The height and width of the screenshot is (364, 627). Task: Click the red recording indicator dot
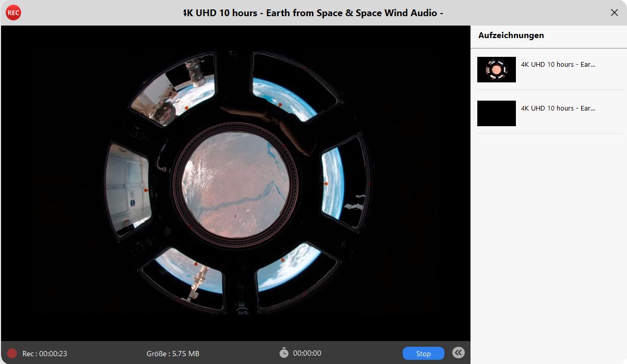coord(12,354)
